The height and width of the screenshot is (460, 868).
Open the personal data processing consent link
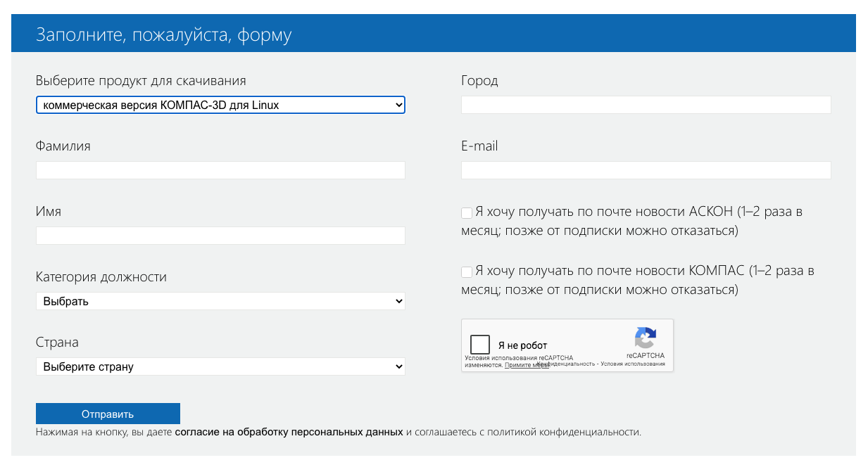pyautogui.click(x=289, y=432)
